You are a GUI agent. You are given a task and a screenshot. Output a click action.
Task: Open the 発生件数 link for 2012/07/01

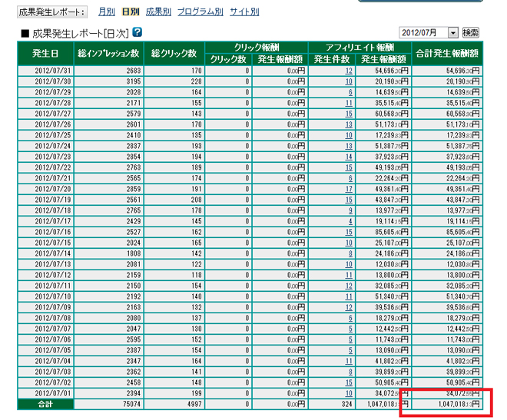click(349, 393)
